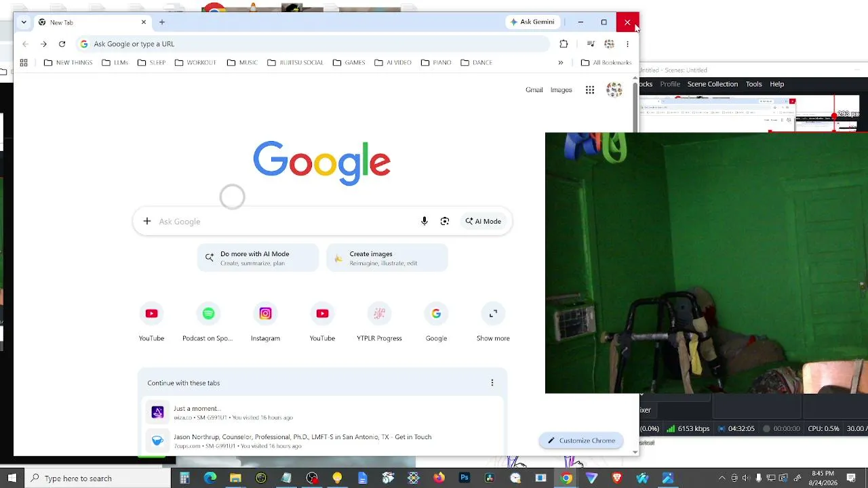868x488 pixels.
Task: Open the Profile menu in OBS
Action: tap(670, 84)
